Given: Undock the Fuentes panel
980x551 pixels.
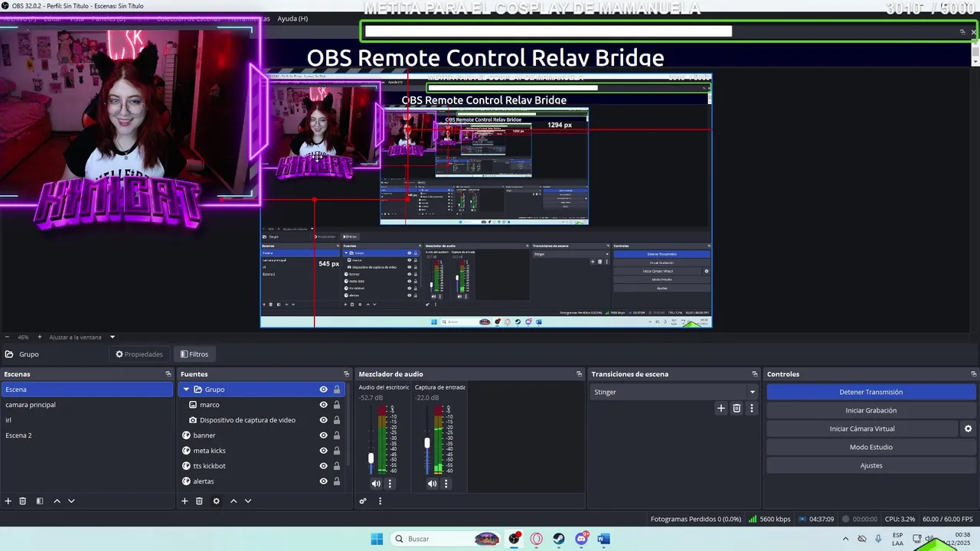Looking at the screenshot, I should click(x=346, y=374).
